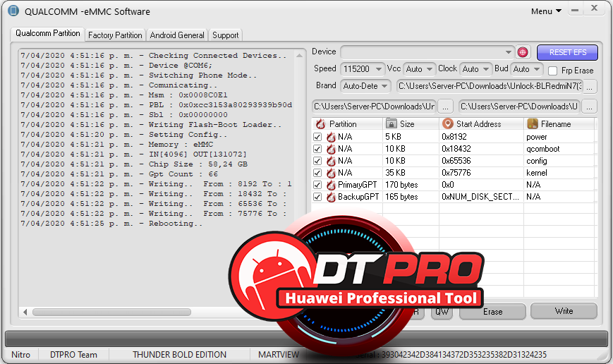Click the lock icon in Size header

[x=391, y=123]
